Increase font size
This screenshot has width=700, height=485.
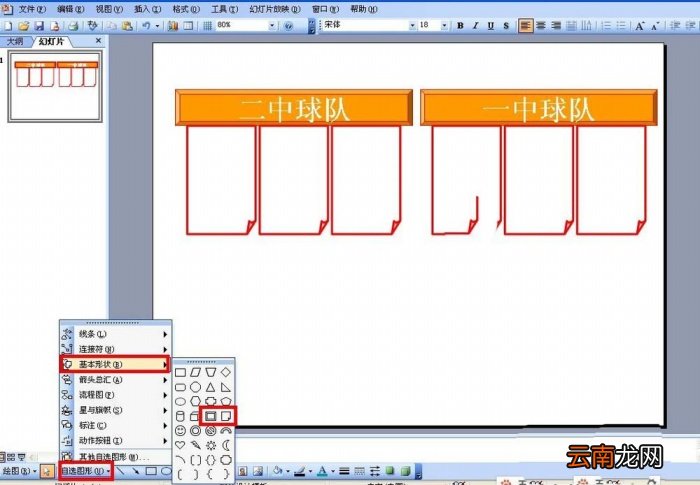(640, 26)
